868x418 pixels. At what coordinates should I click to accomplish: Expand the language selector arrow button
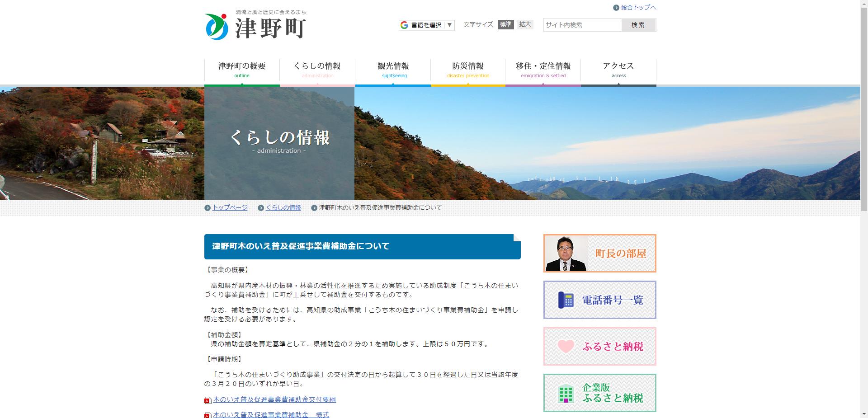tap(449, 25)
